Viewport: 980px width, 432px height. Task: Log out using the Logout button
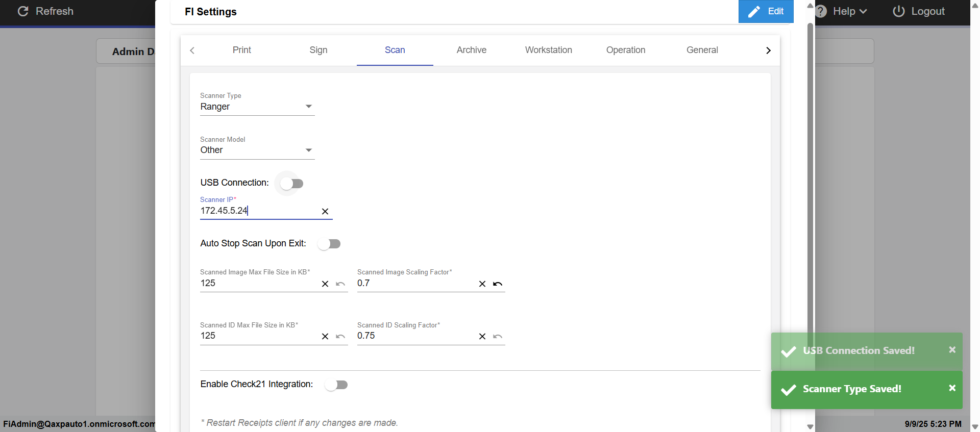click(x=919, y=11)
